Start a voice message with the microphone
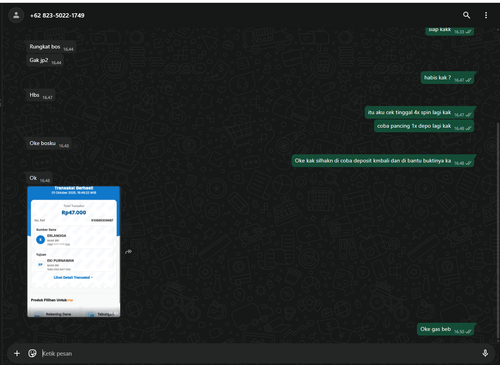The height and width of the screenshot is (365, 500). pos(485,353)
